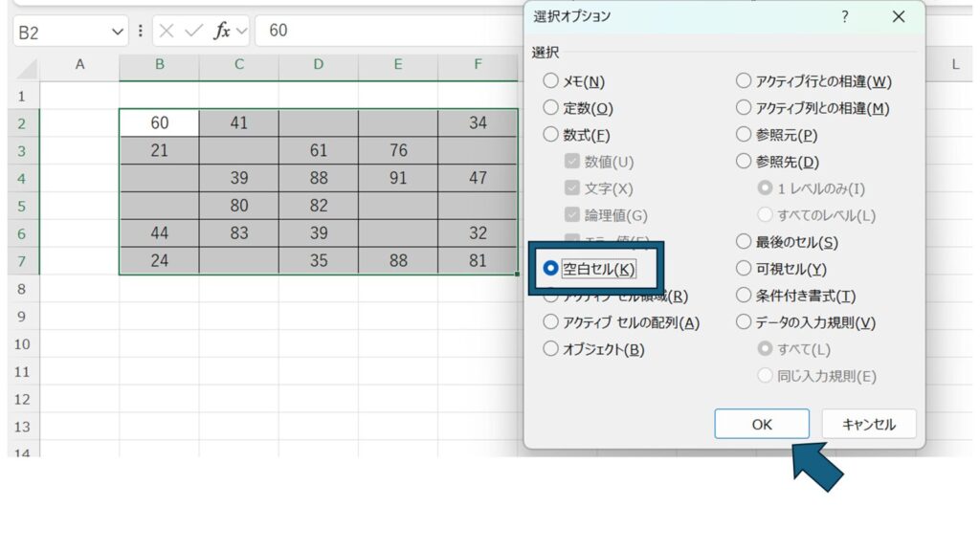Open the Name Box dropdown arrow
This screenshot has width=980, height=551.
[x=119, y=32]
